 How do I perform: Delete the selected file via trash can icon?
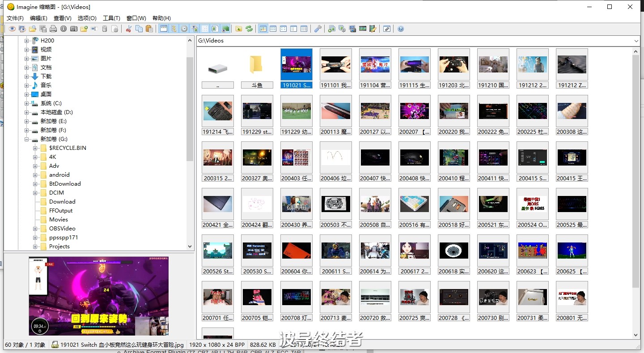pos(105,29)
